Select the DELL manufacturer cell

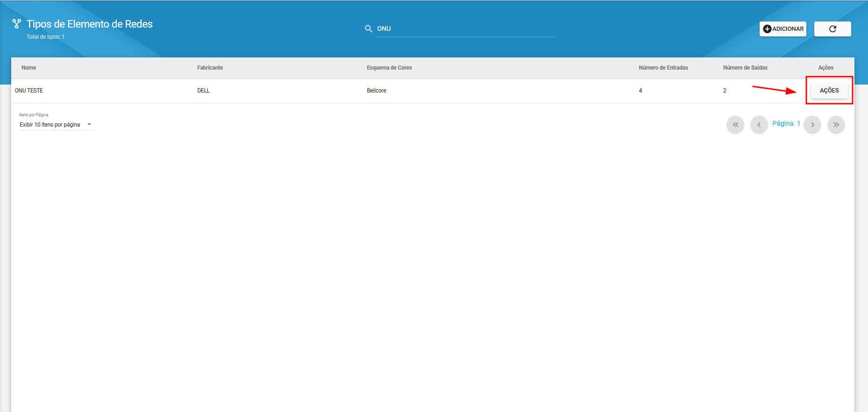pyautogui.click(x=204, y=91)
